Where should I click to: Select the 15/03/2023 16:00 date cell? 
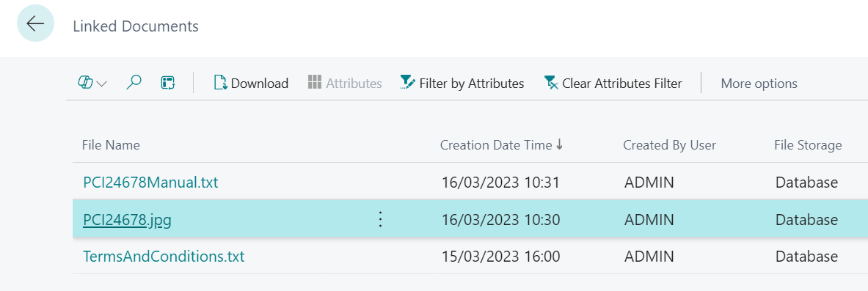pos(501,257)
